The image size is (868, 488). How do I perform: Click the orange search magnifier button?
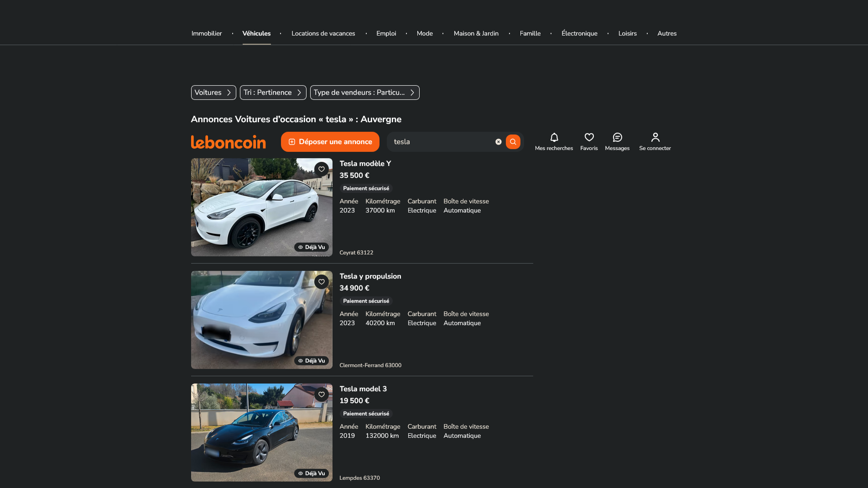[513, 142]
